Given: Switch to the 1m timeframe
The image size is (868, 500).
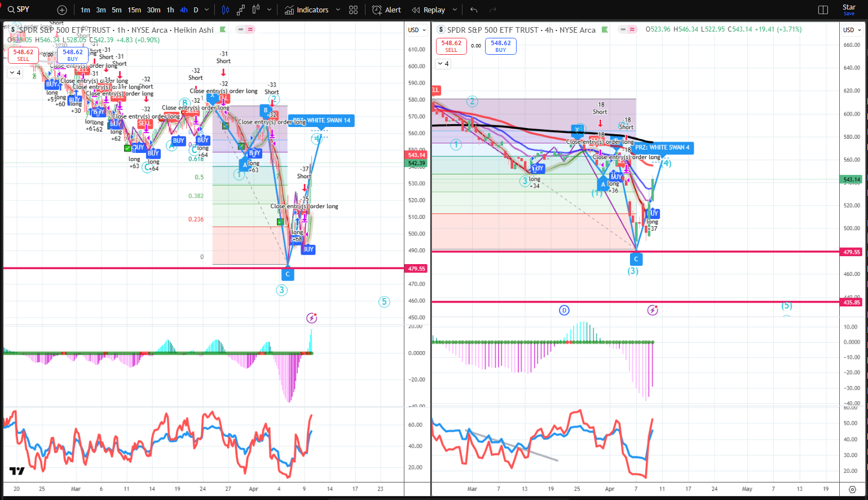Looking at the screenshot, I should [85, 10].
